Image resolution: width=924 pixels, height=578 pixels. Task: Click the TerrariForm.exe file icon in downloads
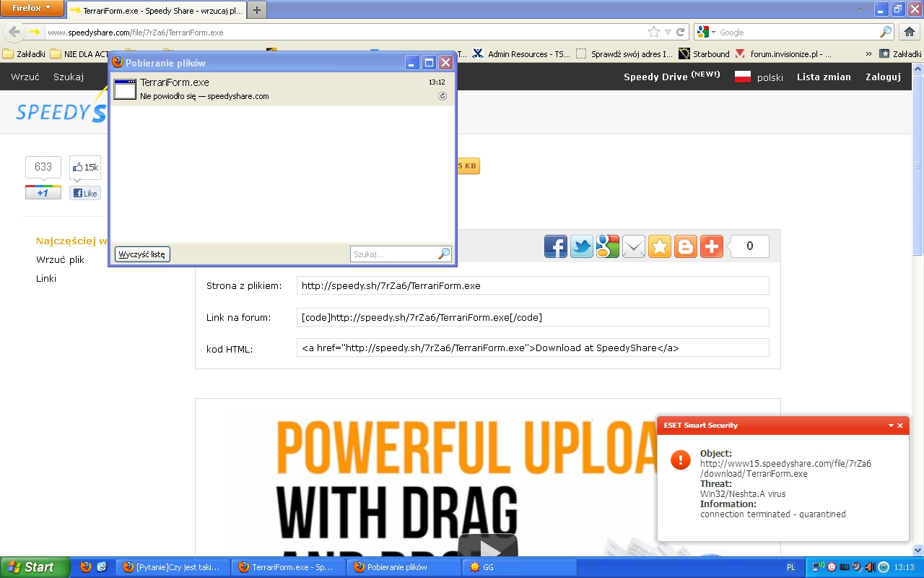pyautogui.click(x=125, y=89)
